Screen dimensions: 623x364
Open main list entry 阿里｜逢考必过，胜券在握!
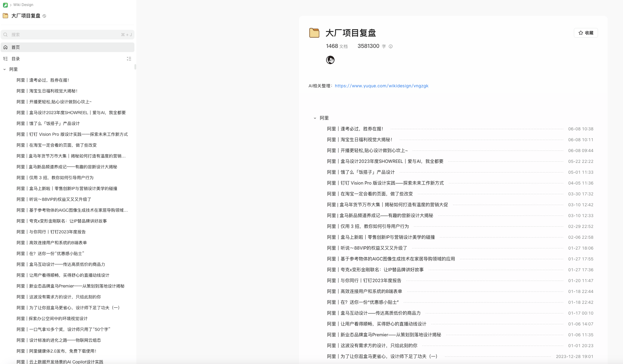coord(355,129)
